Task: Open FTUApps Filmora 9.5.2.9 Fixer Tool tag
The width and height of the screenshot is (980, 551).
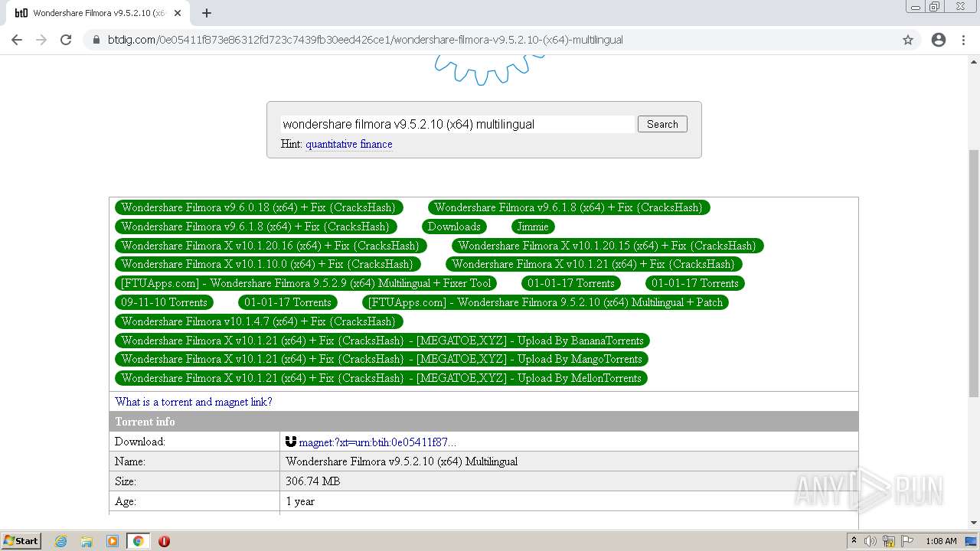Action: [x=306, y=283]
